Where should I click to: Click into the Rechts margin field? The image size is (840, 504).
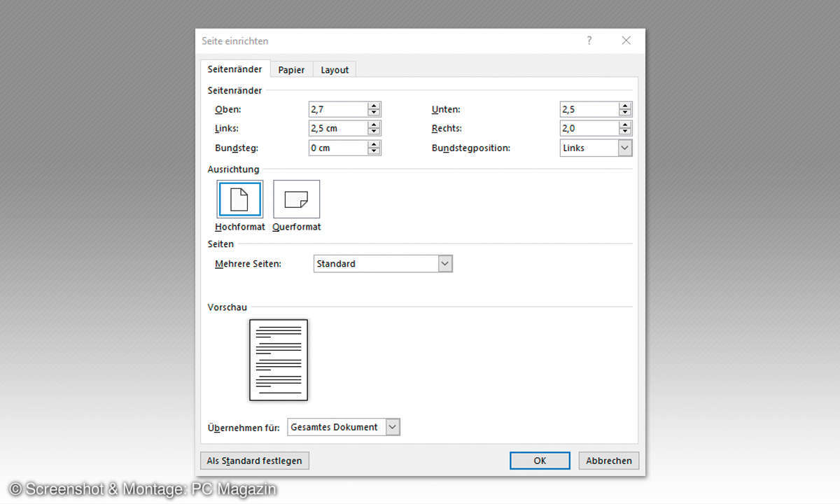pos(589,128)
